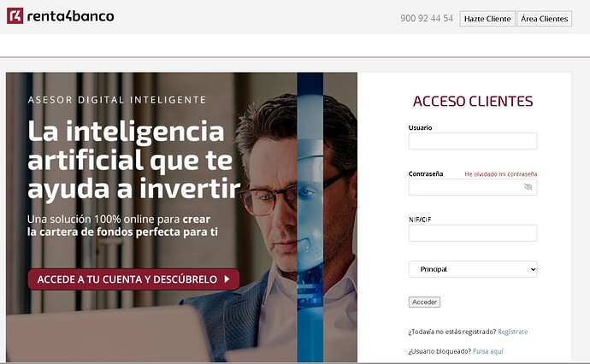Open Área Clientes
Image resolution: width=590 pixels, height=364 pixels.
coord(544,19)
